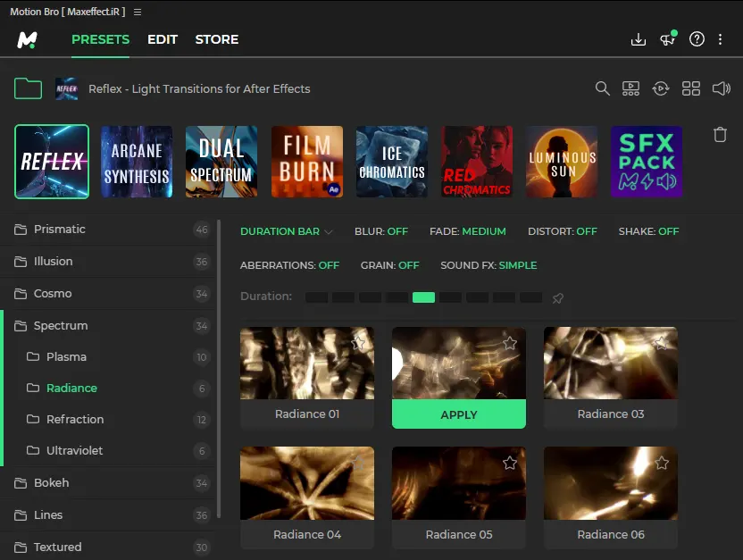Viewport: 743px width, 560px height.
Task: Collapse the Spectrum folder
Action: (109, 326)
